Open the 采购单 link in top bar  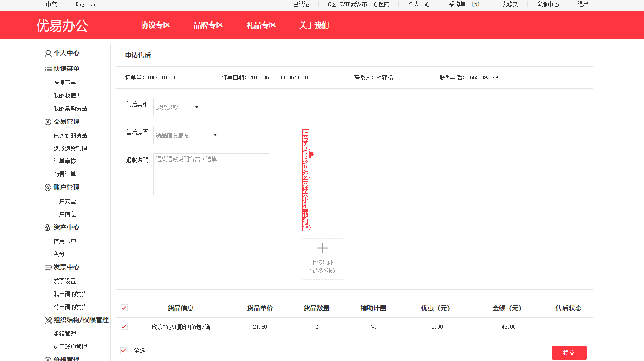point(464,5)
